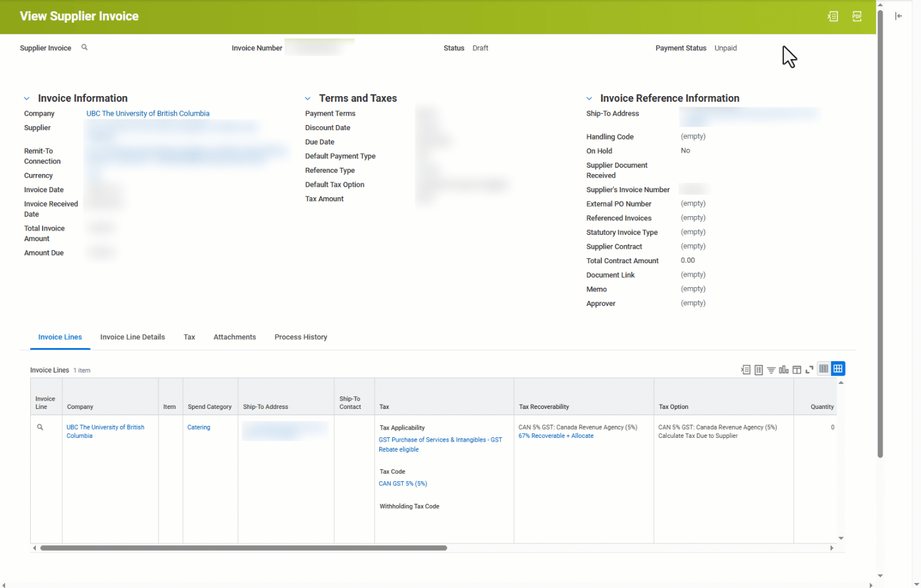Collapse the Invoice Information section
The image size is (921, 588).
coord(26,98)
